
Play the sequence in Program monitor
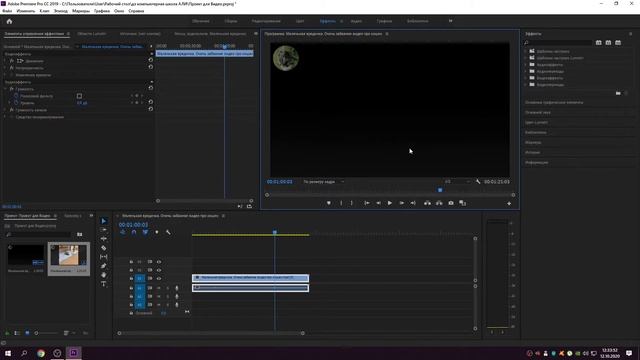[x=390, y=203]
